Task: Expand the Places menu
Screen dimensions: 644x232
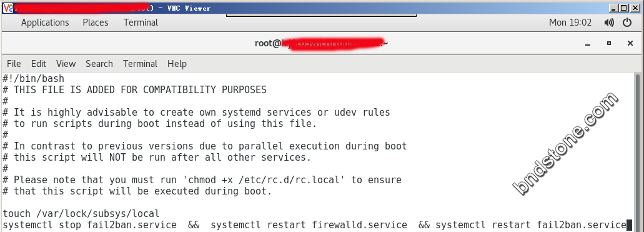Action: (x=96, y=23)
